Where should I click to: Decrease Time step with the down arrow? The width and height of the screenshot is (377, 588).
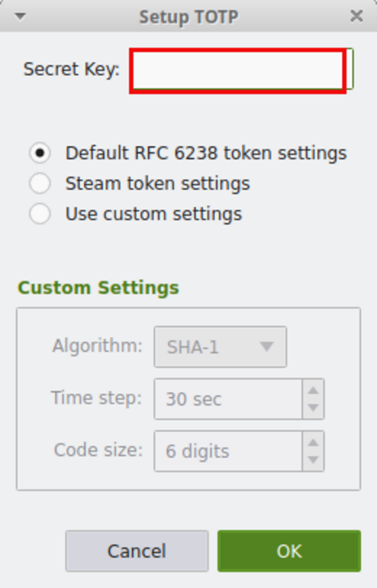tap(313, 408)
